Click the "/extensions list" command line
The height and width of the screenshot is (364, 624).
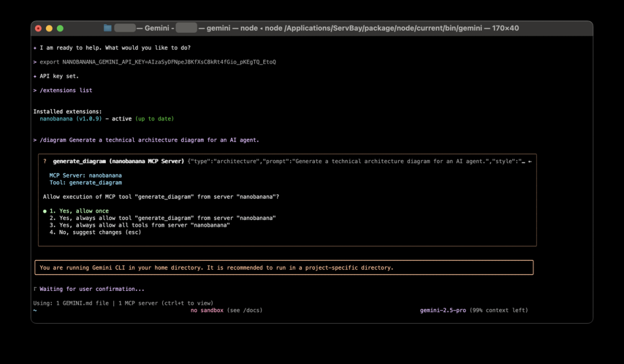click(x=65, y=90)
